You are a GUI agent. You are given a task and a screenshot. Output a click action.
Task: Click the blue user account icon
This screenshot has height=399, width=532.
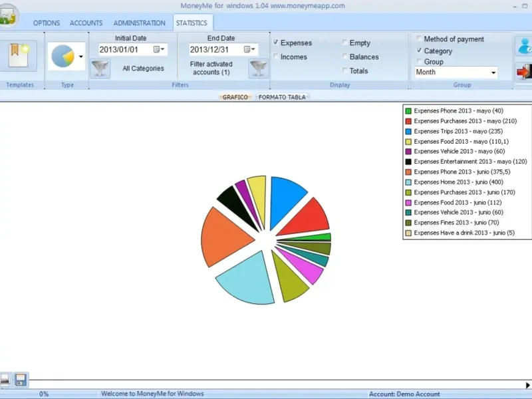click(524, 45)
